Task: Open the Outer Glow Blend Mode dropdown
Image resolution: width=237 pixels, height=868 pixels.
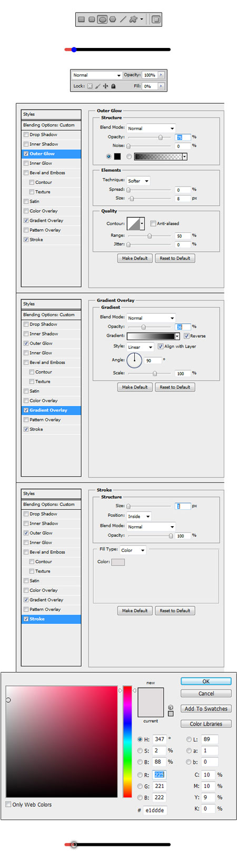Action: click(x=151, y=128)
